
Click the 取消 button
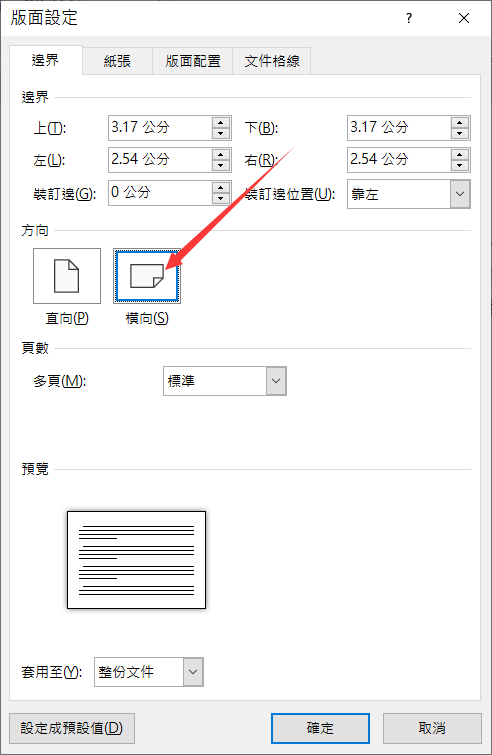pos(432,728)
